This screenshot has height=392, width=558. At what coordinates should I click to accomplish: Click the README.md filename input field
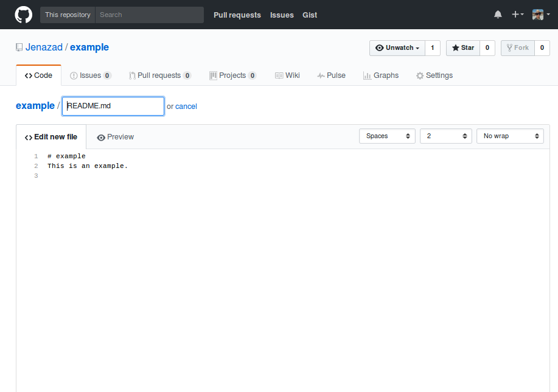pos(113,106)
